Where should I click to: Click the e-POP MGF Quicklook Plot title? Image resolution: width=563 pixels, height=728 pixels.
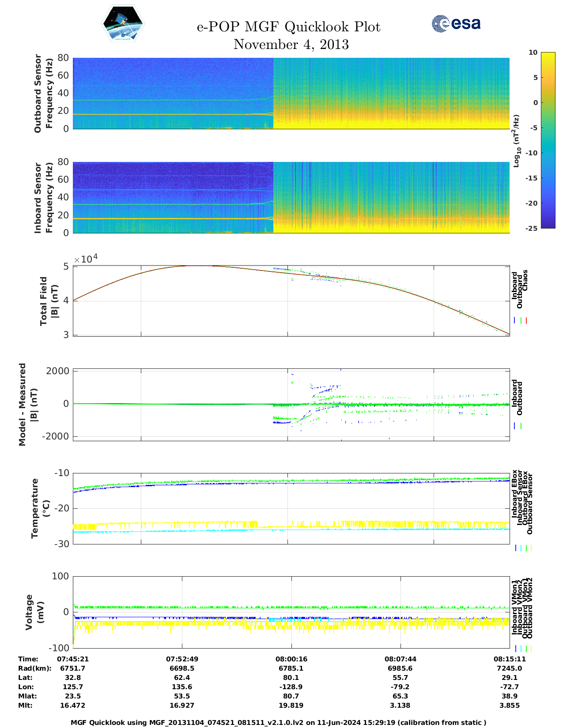tap(288, 27)
